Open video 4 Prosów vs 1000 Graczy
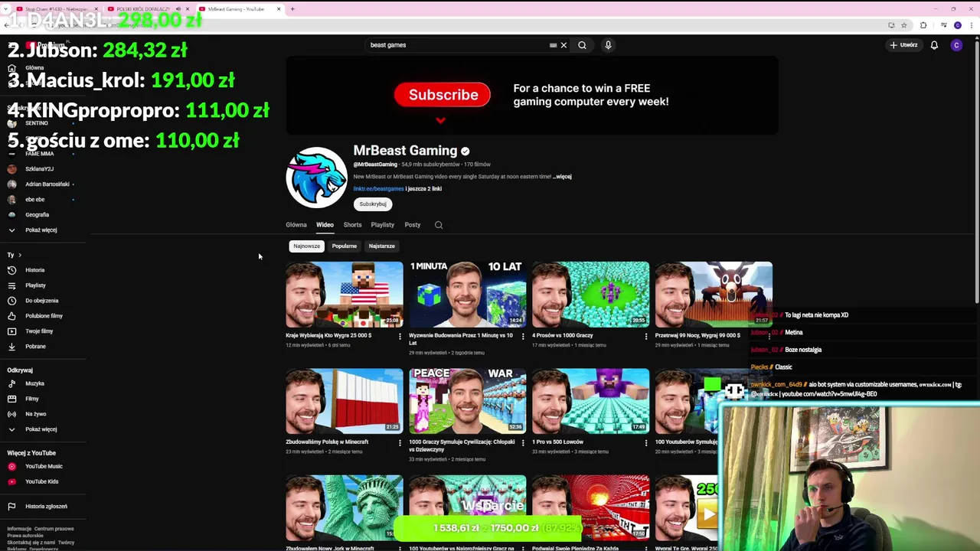 590,295
